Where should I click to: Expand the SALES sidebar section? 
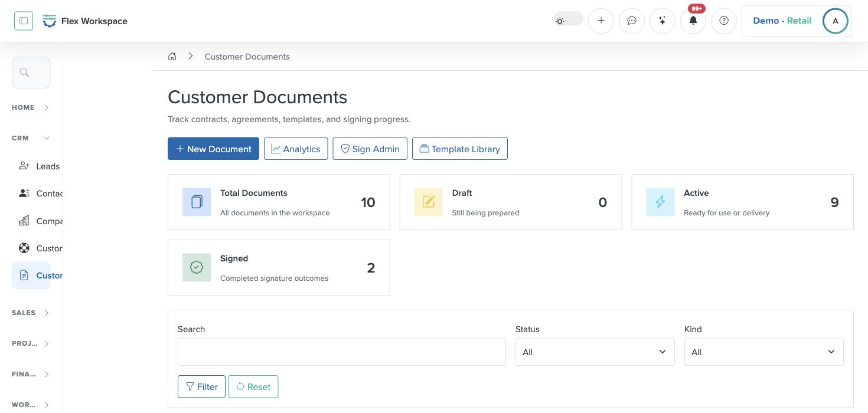[x=31, y=313]
